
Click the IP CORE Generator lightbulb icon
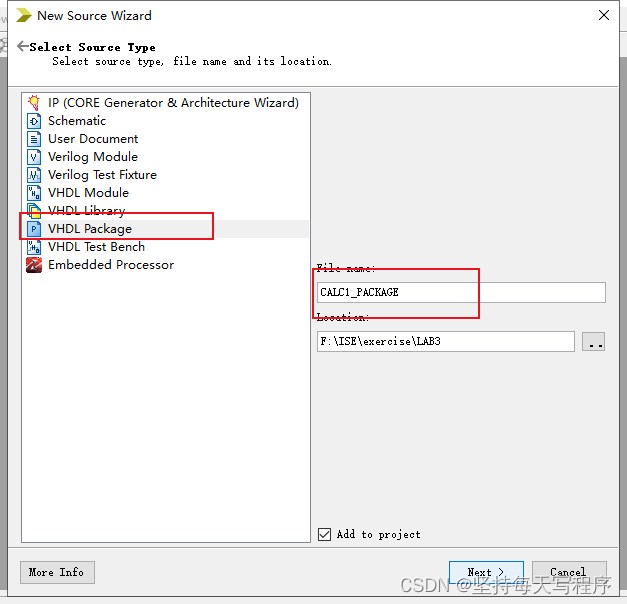point(34,103)
